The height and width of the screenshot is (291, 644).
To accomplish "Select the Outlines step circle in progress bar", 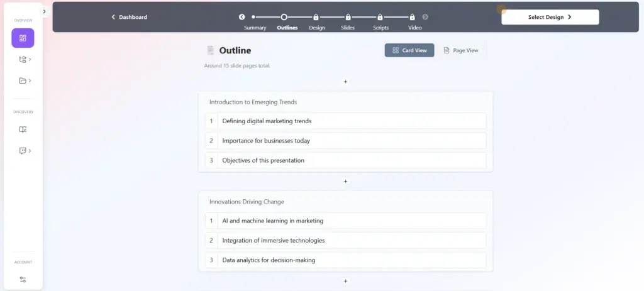I will 284,18.
